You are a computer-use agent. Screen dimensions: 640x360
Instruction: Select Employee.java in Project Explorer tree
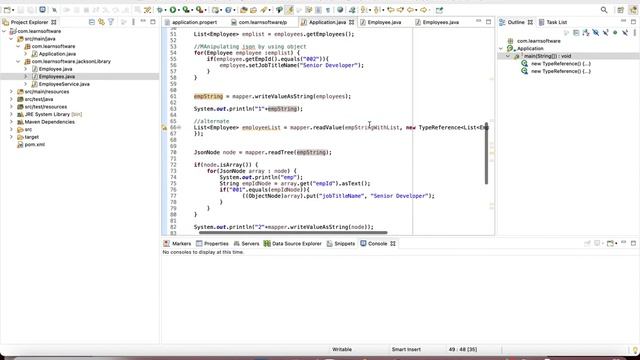click(56, 69)
